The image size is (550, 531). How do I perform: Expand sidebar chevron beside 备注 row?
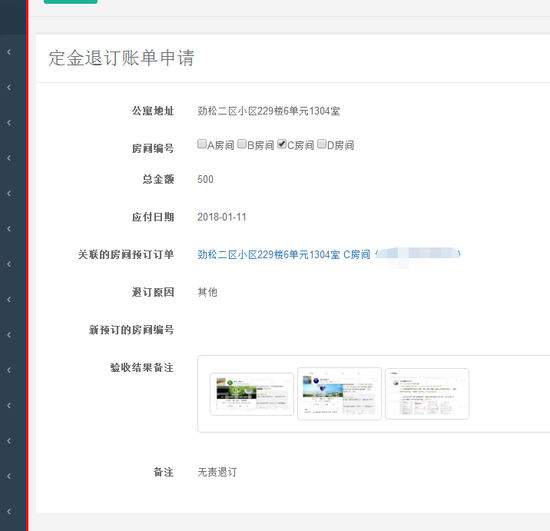pyautogui.click(x=9, y=476)
